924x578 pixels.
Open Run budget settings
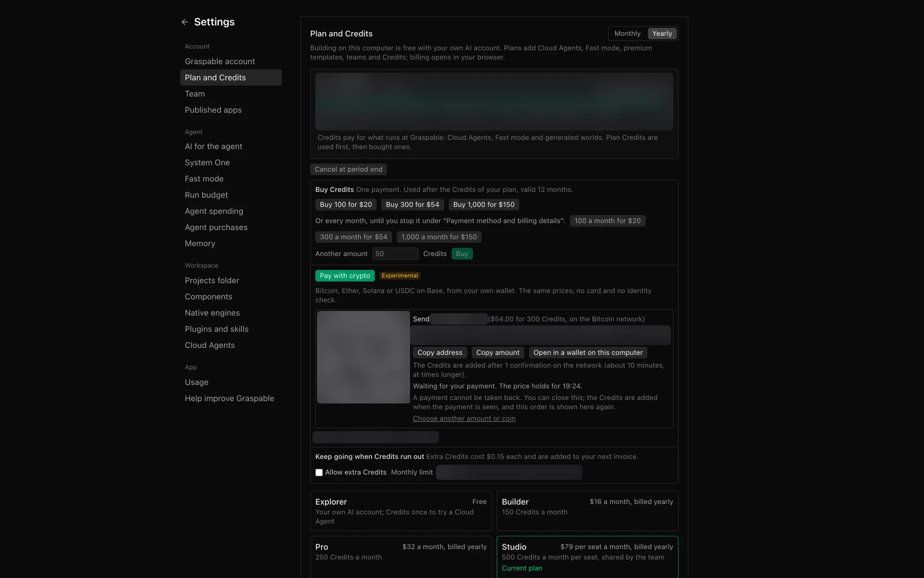(x=231, y=195)
